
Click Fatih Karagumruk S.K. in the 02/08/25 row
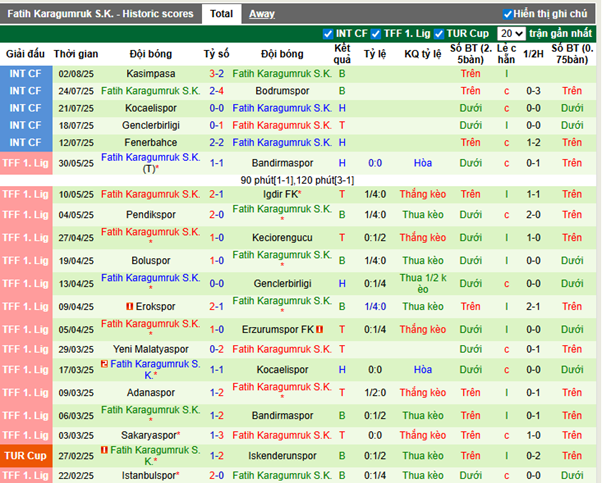[x=282, y=74]
